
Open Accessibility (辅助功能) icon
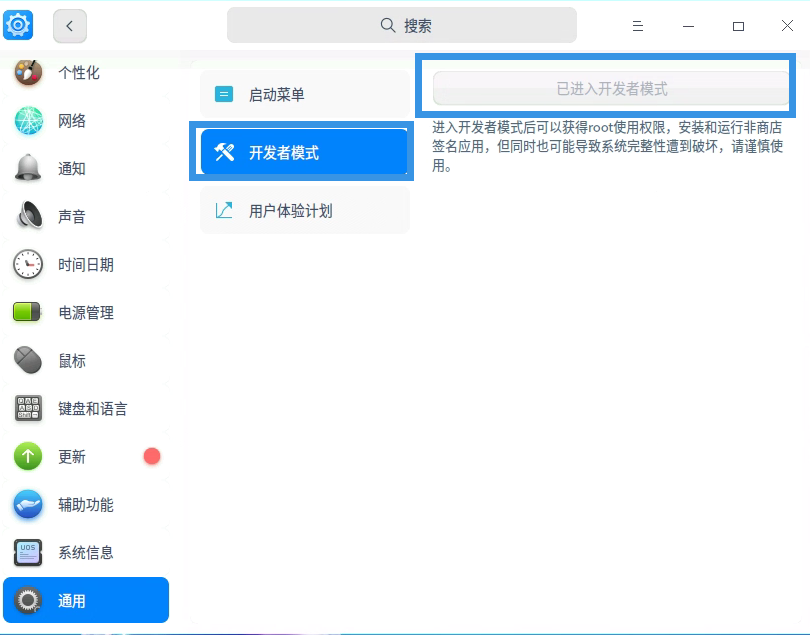(28, 505)
